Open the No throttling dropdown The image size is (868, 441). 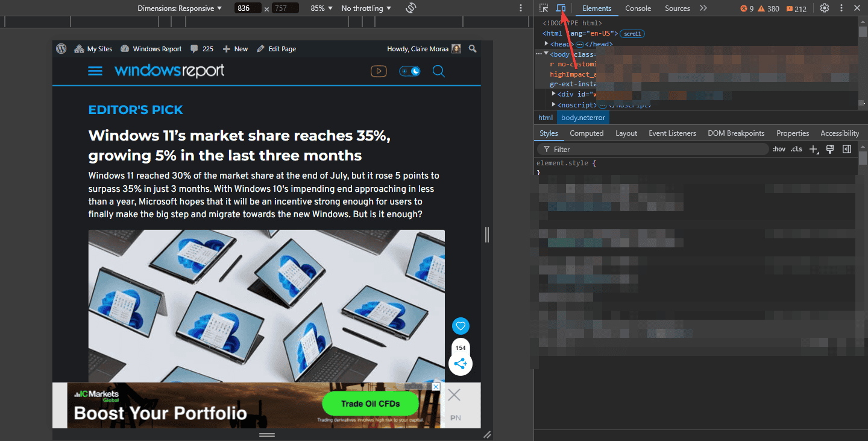[366, 8]
